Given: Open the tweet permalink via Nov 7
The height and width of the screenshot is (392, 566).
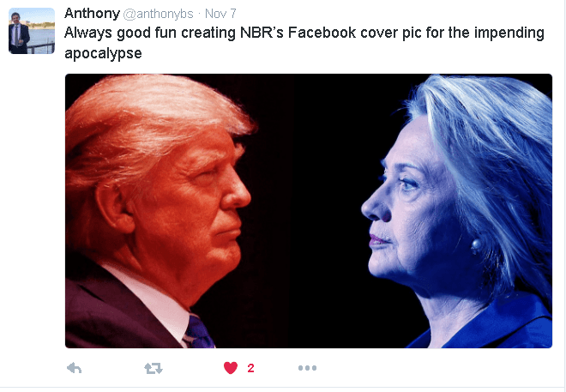Looking at the screenshot, I should pyautogui.click(x=220, y=14).
